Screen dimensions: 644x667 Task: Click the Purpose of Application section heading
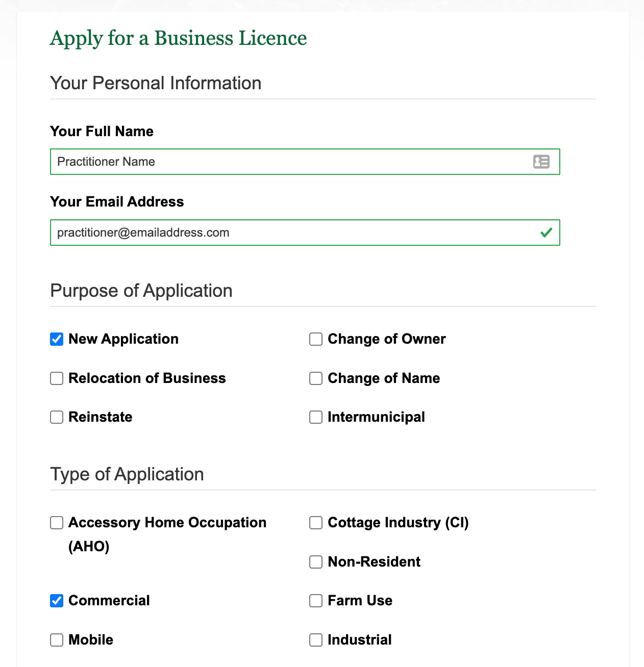click(141, 291)
